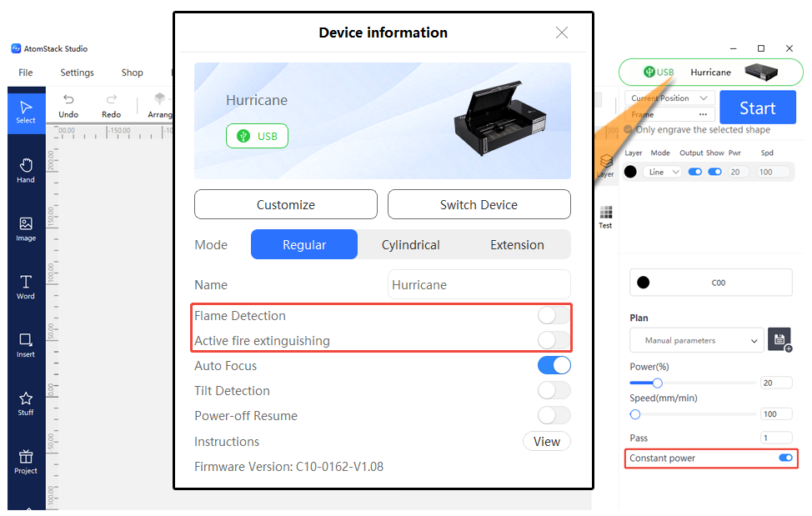Enable the Power-off Resume switch
The width and height of the screenshot is (812, 516).
pos(554,415)
